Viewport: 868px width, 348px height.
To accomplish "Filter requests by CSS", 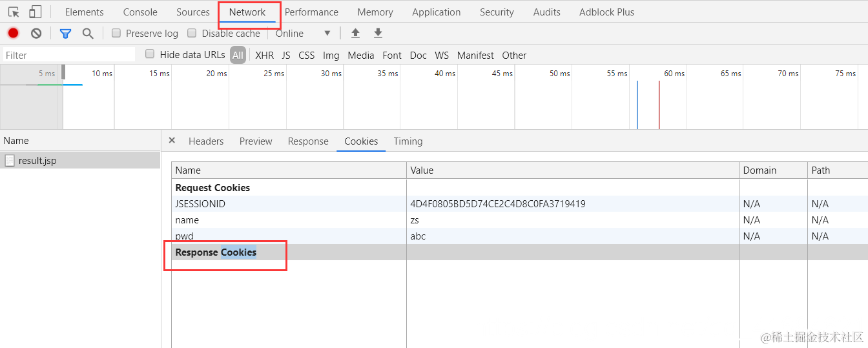I will point(307,55).
